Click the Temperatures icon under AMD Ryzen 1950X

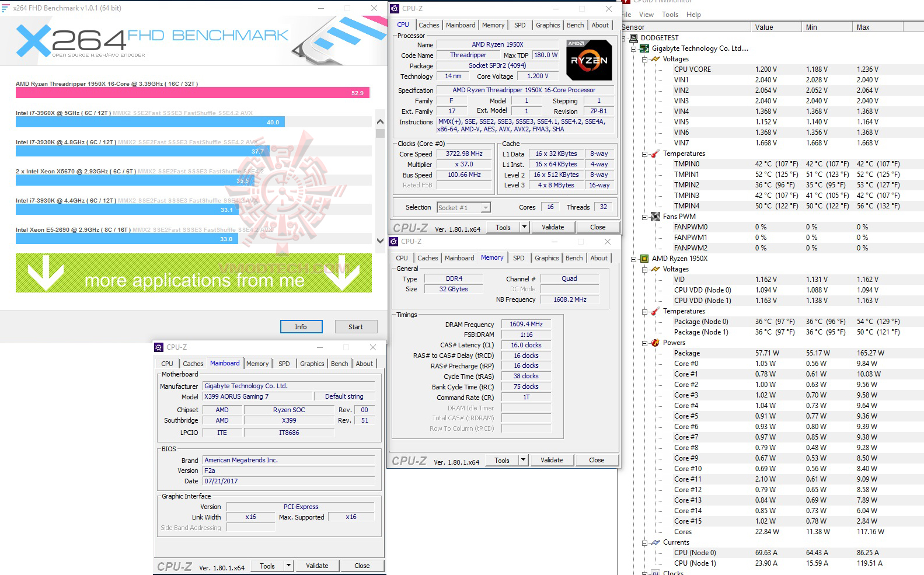tap(655, 311)
